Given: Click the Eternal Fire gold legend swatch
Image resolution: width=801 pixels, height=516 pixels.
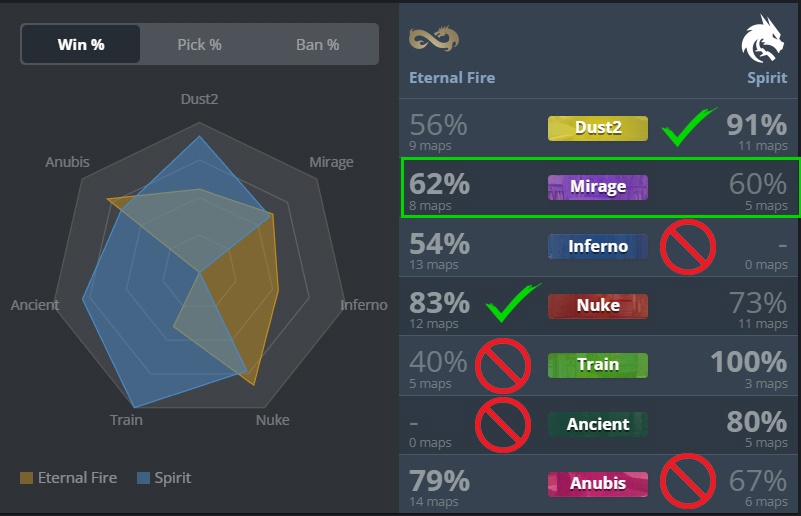Looking at the screenshot, I should [26, 478].
